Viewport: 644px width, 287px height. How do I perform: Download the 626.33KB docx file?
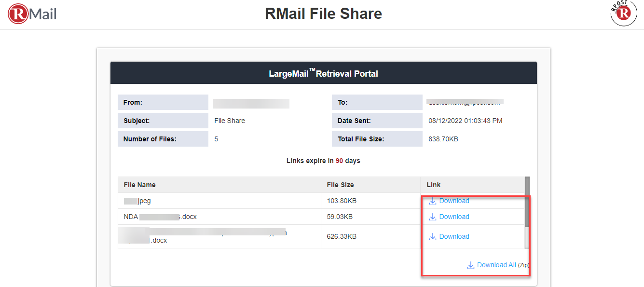tap(454, 236)
